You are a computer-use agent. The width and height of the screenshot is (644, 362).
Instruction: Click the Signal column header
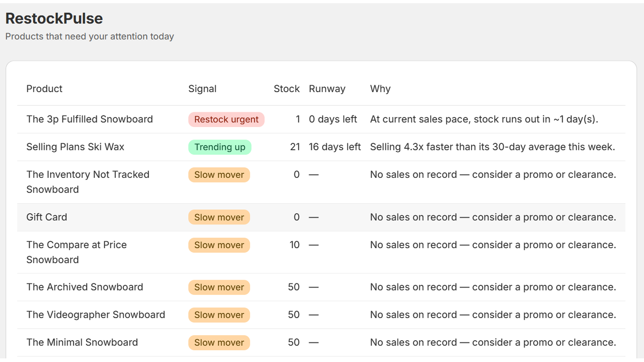(202, 89)
